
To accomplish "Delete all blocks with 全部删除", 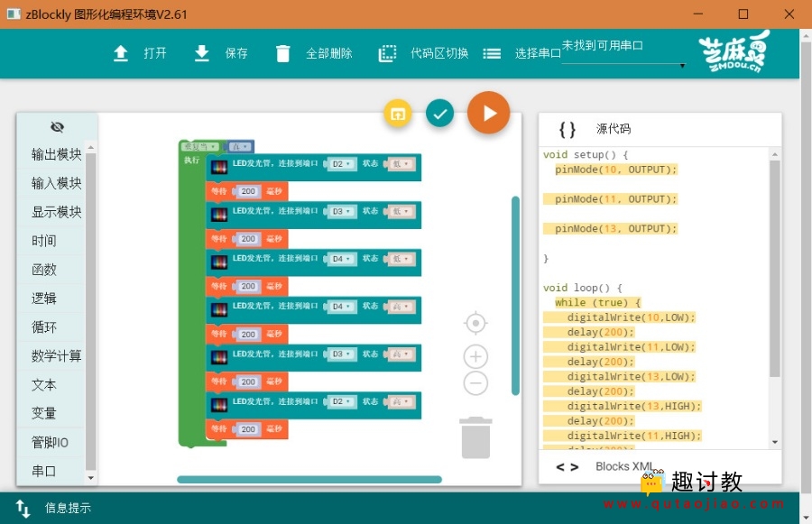I will click(x=328, y=53).
